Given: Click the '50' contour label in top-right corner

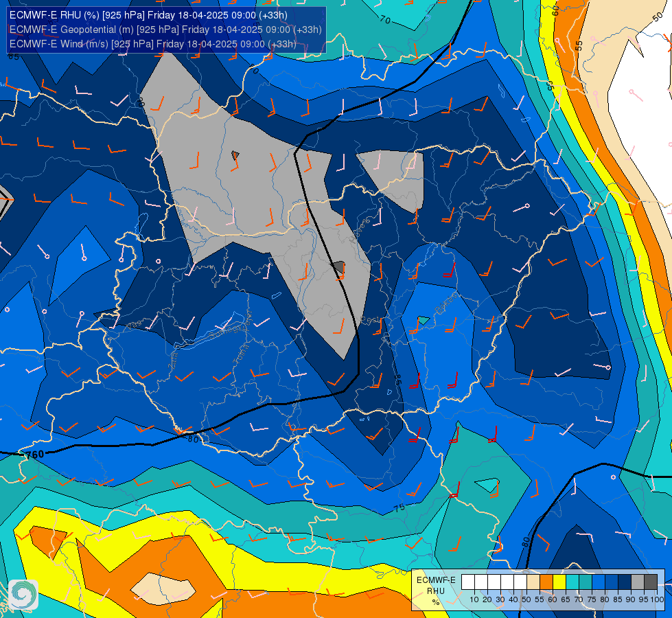Looking at the screenshot, I should [658, 18].
